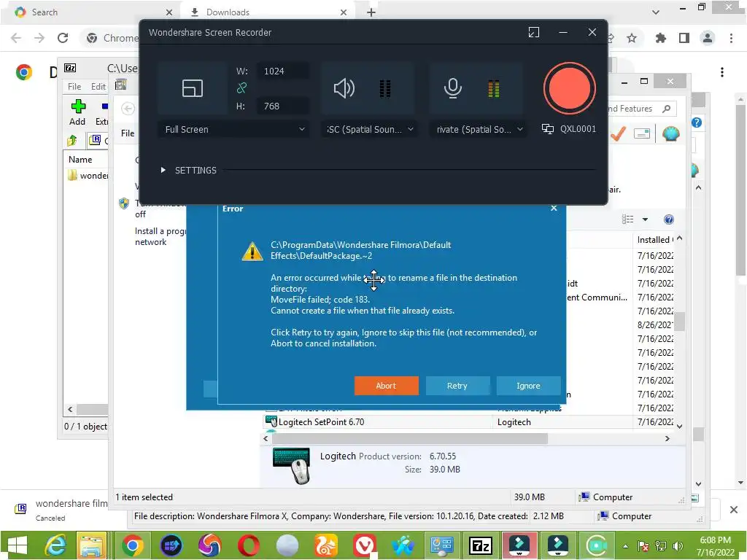Reload the Chrome page
Screen dimensions: 747x560
[x=63, y=38]
